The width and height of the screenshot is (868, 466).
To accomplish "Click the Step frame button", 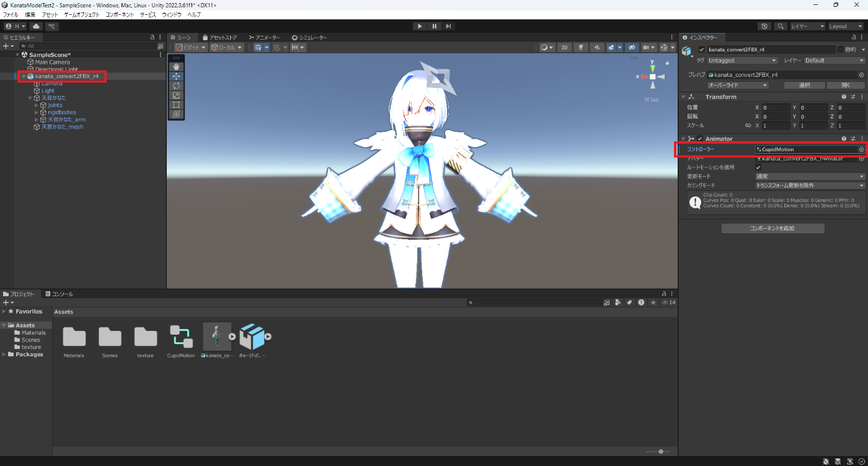I will 448,26.
